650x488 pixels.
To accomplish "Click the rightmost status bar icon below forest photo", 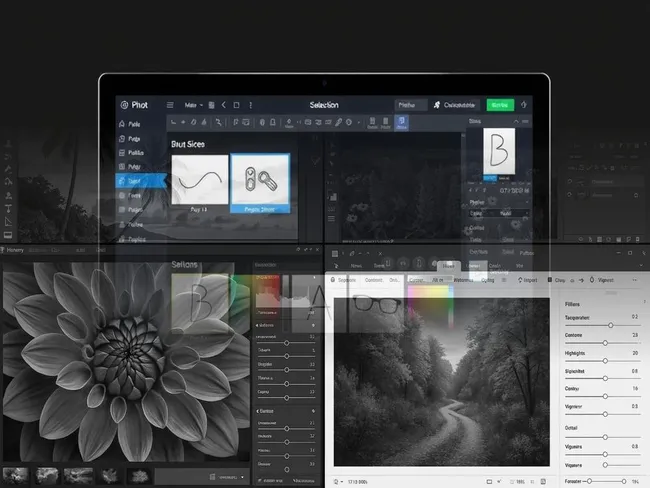I will pyautogui.click(x=543, y=481).
